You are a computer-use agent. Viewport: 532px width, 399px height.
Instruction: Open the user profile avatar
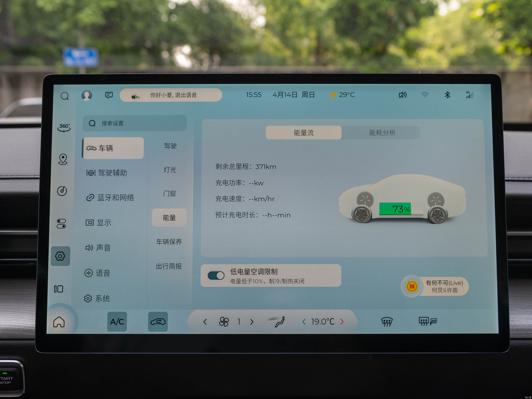(x=87, y=95)
